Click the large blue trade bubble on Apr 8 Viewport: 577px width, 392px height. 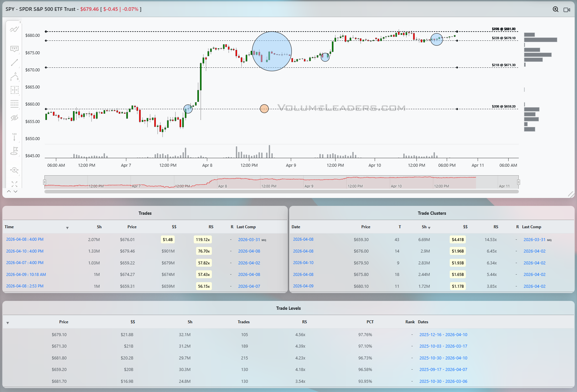pos(272,51)
